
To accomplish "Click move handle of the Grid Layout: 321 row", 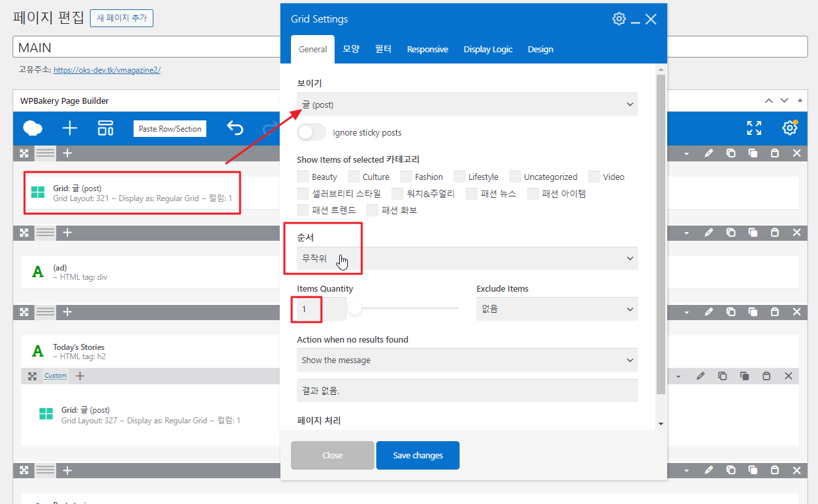I will pos(24,153).
